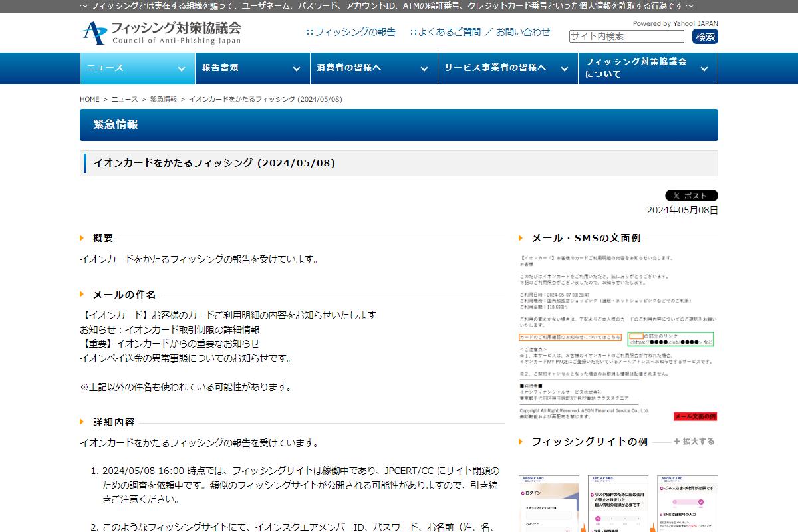
Task: Open the ニュース navigation menu
Action: 137,68
